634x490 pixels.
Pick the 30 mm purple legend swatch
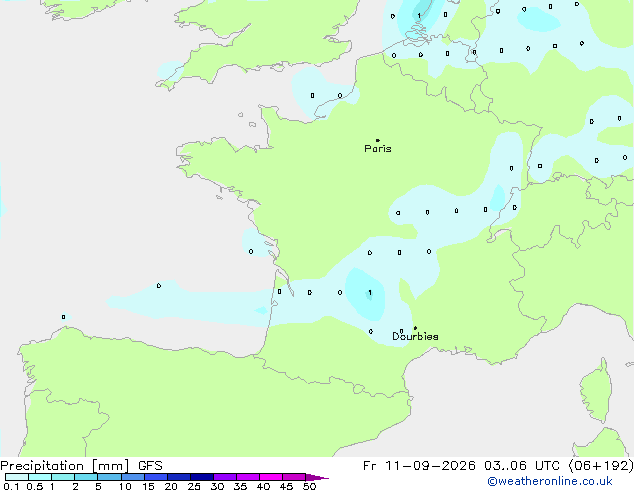coord(225,477)
